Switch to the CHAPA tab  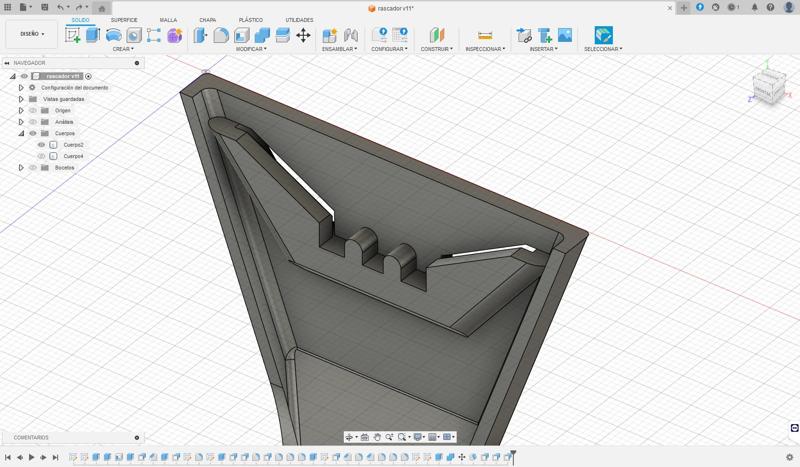207,20
